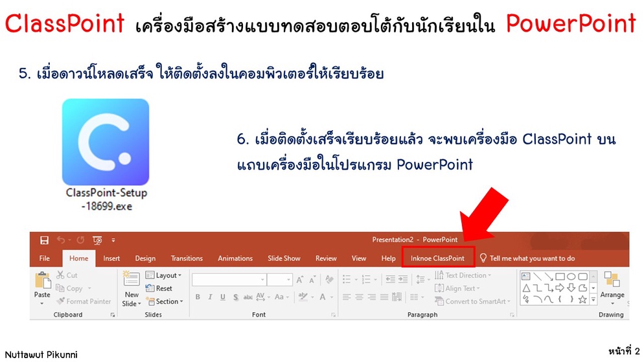The width and height of the screenshot is (644, 362).
Task: Click the Copy button
Action: tap(70, 288)
